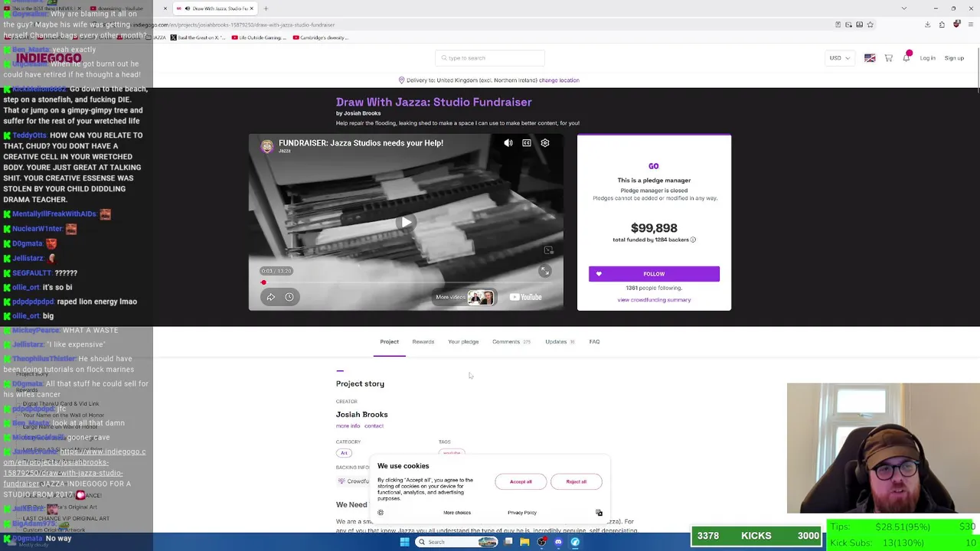Switch to the FAQ tab
Screen dimensions: 980x551
tap(594, 342)
